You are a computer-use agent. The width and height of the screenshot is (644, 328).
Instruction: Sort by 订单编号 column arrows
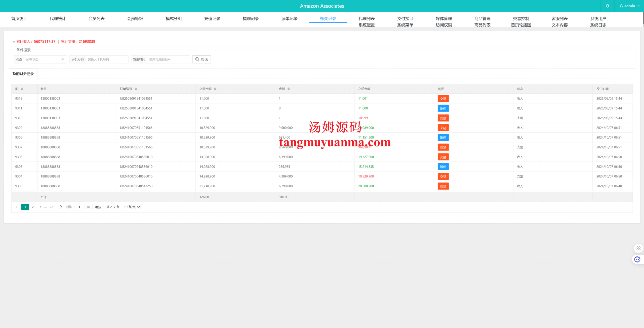[x=136, y=89]
